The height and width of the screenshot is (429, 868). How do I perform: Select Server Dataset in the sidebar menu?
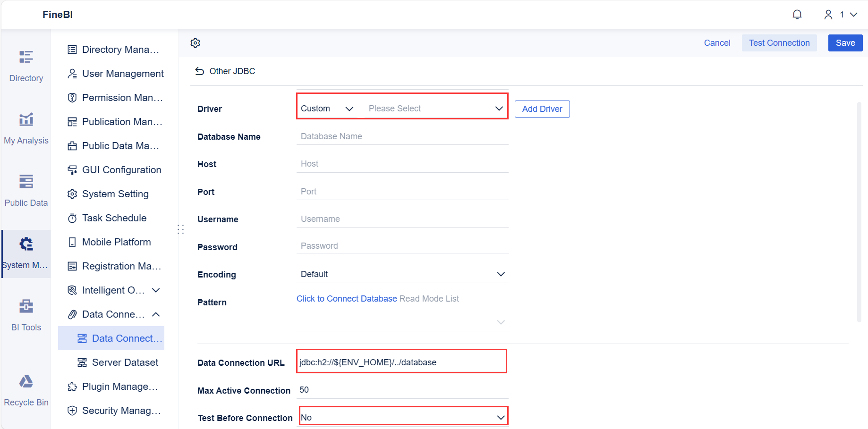pos(125,362)
